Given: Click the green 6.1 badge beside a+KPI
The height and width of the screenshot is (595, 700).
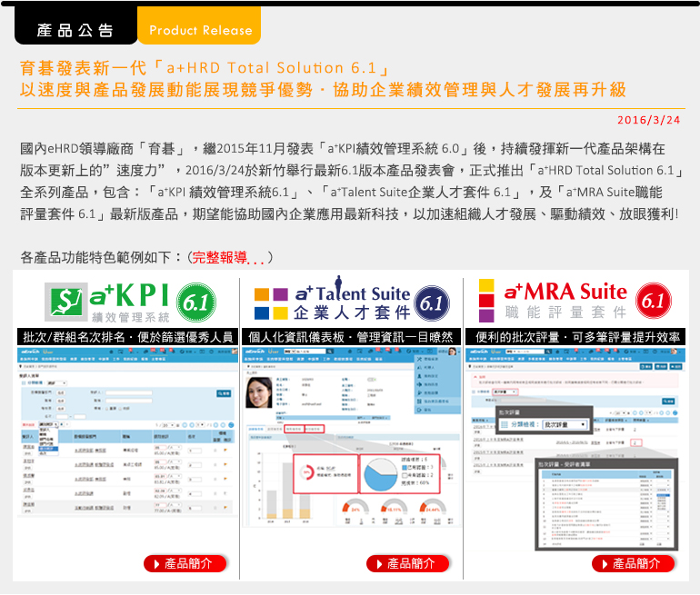Looking at the screenshot, I should [x=196, y=302].
